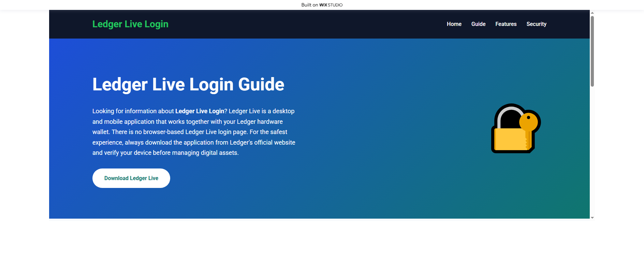Click the lock and key icon
The width and height of the screenshot is (644, 279).
pyautogui.click(x=516, y=128)
